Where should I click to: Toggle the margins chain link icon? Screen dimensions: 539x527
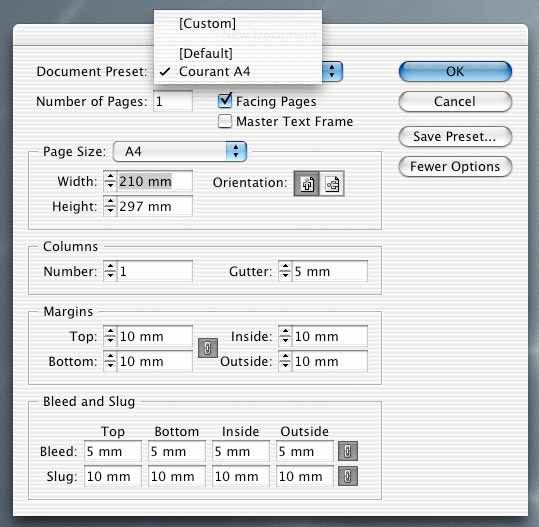pos(208,348)
